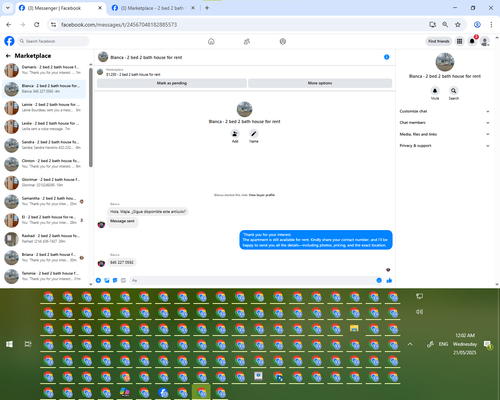Open emoji picker in message field
The image size is (500, 400).
(379, 280)
